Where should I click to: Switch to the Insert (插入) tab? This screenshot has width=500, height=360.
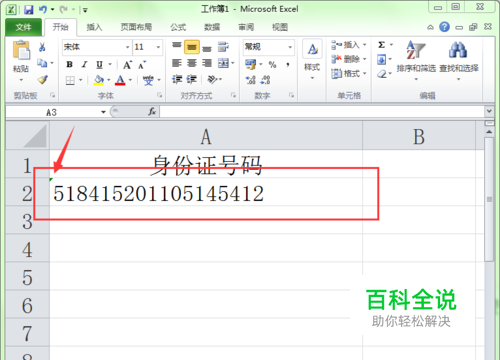(94, 27)
